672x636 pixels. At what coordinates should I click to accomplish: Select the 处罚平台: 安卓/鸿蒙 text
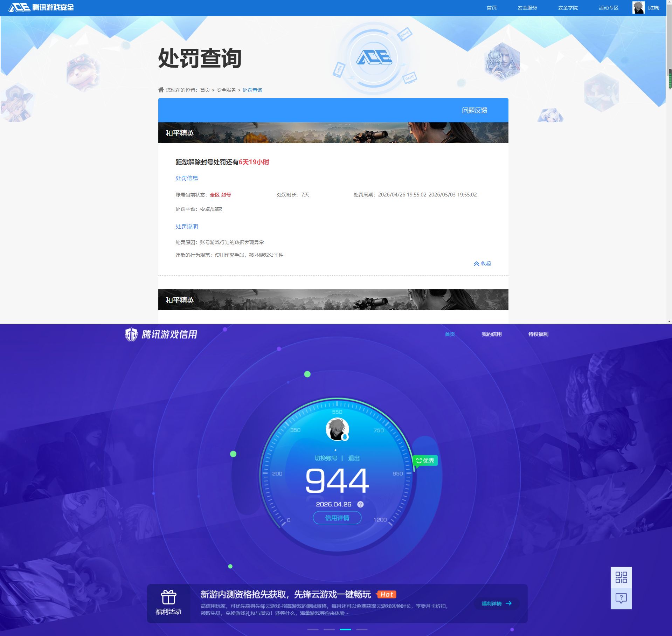[x=199, y=209]
